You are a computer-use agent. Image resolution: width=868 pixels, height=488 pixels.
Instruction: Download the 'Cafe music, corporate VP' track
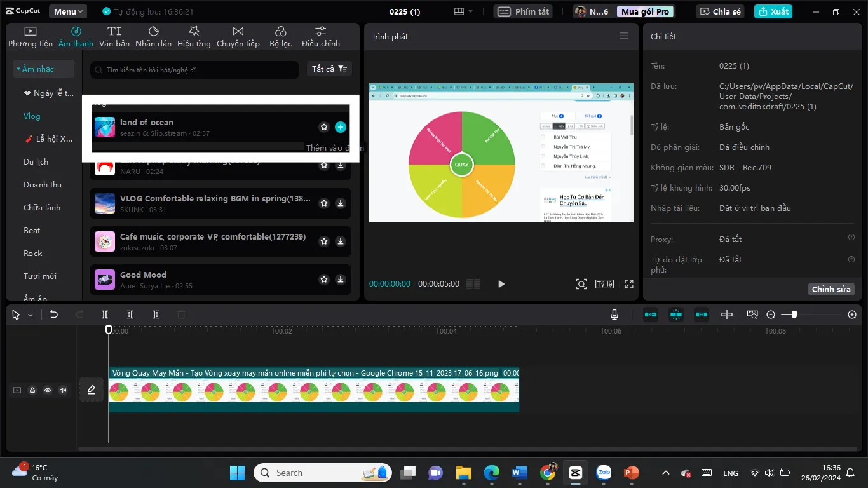point(341,241)
